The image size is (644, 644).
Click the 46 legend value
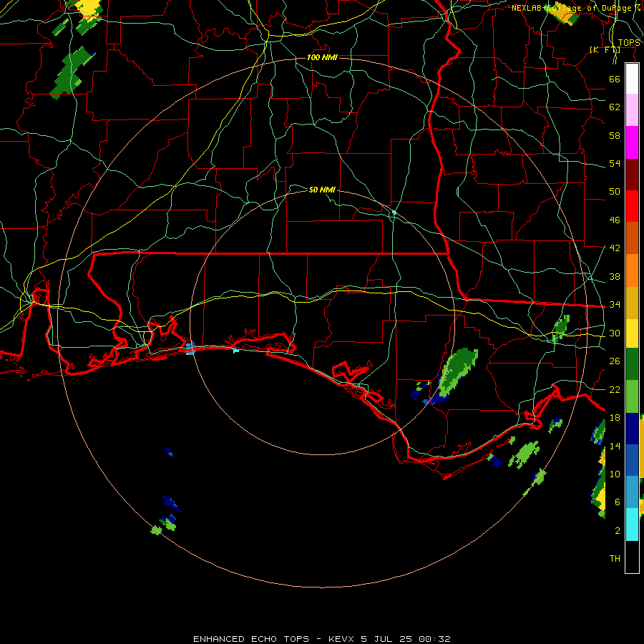(615, 220)
